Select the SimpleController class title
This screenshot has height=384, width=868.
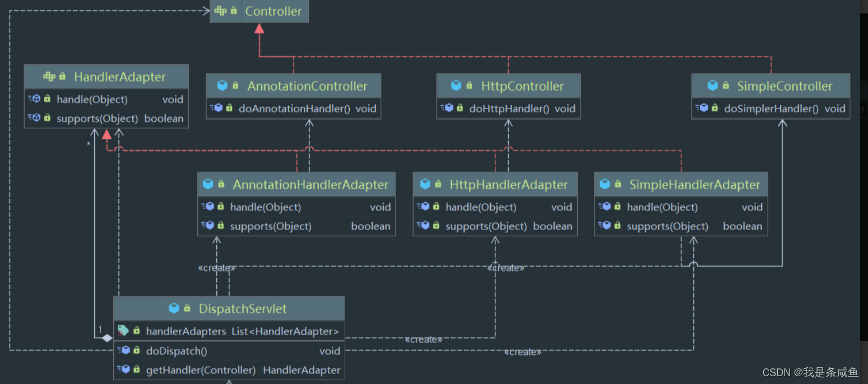(x=785, y=86)
